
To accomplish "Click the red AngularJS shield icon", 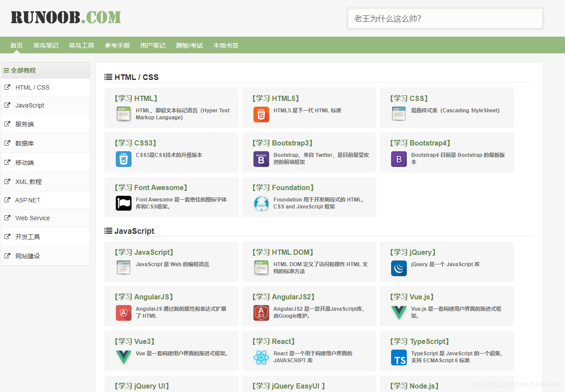I will click(124, 313).
